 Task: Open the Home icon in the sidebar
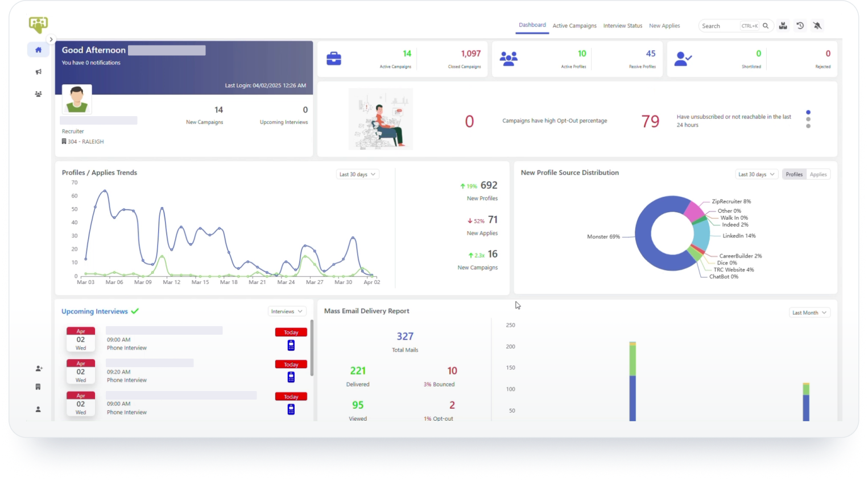(x=38, y=50)
